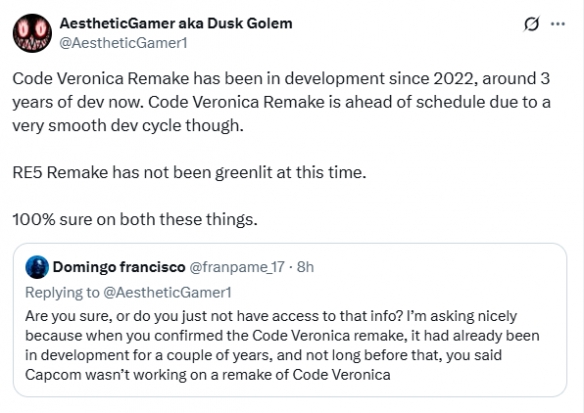Open Domingo francisco's display name

click(119, 267)
